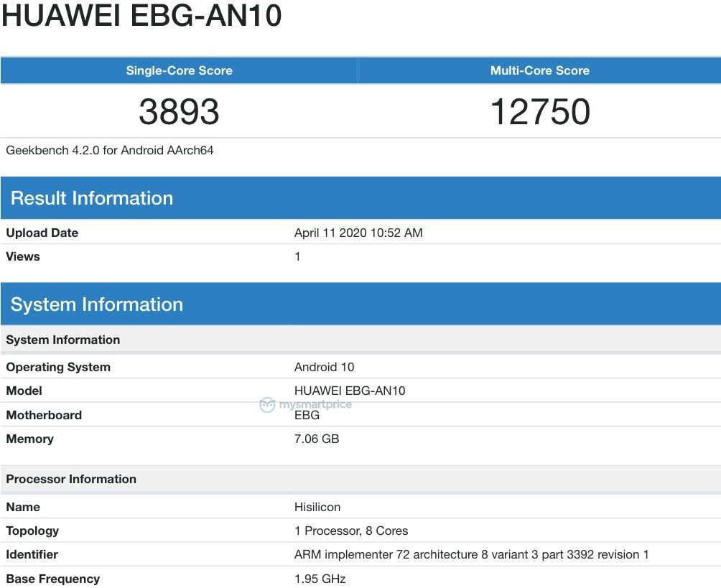Click the Views label
This screenshot has height=588, width=721.
pos(23,256)
